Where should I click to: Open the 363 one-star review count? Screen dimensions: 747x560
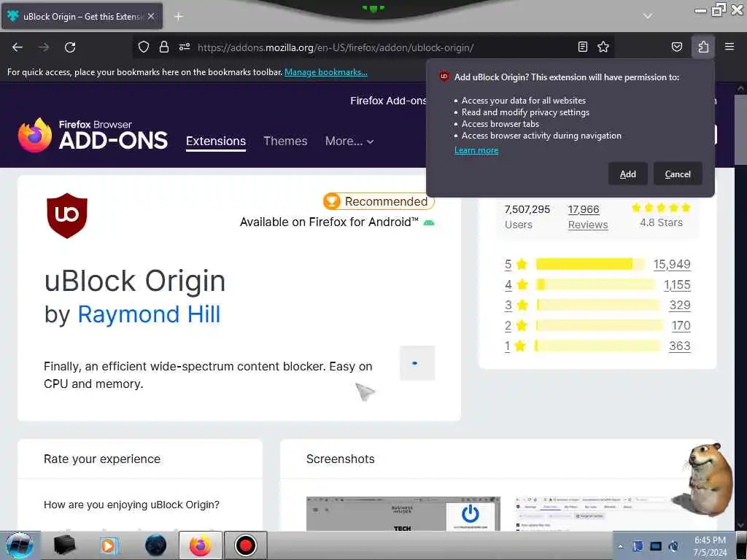pos(680,346)
